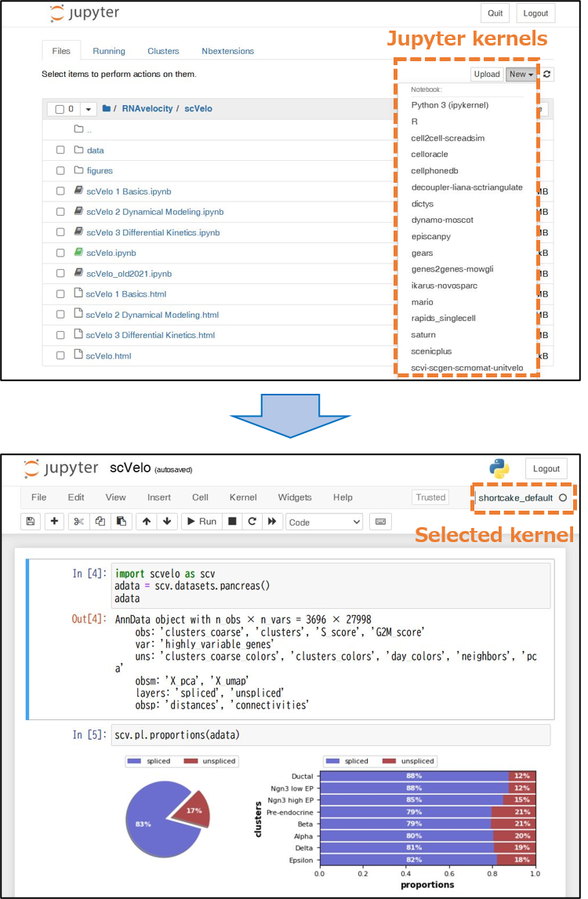Switch to the Running tab
Viewport: 588px width, 899px height.
pos(109,51)
